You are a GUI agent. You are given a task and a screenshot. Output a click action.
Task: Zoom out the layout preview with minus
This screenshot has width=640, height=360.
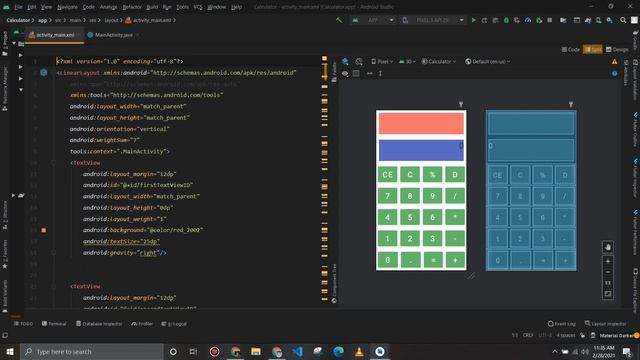point(608,272)
